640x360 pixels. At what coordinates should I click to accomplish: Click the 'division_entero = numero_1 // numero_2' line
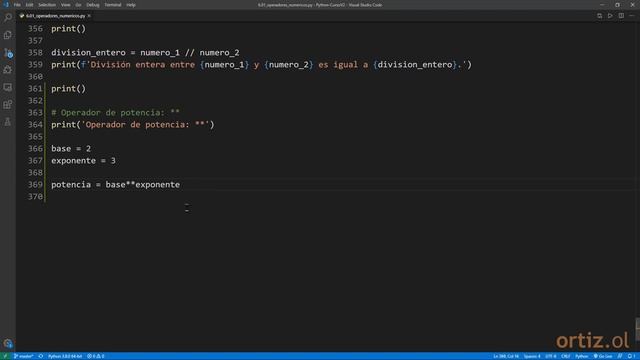(145, 53)
